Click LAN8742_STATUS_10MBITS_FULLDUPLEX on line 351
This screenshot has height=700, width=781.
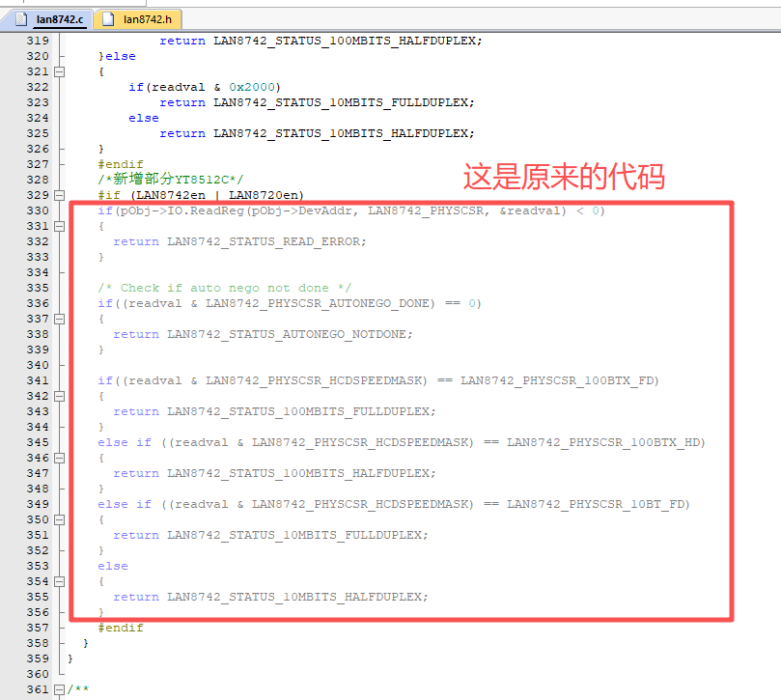[x=294, y=535]
